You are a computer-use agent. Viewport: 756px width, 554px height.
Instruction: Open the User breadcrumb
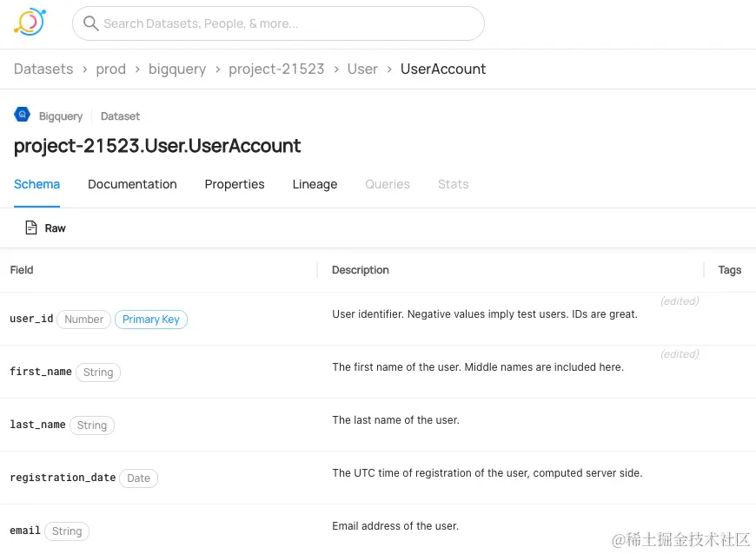pos(362,69)
